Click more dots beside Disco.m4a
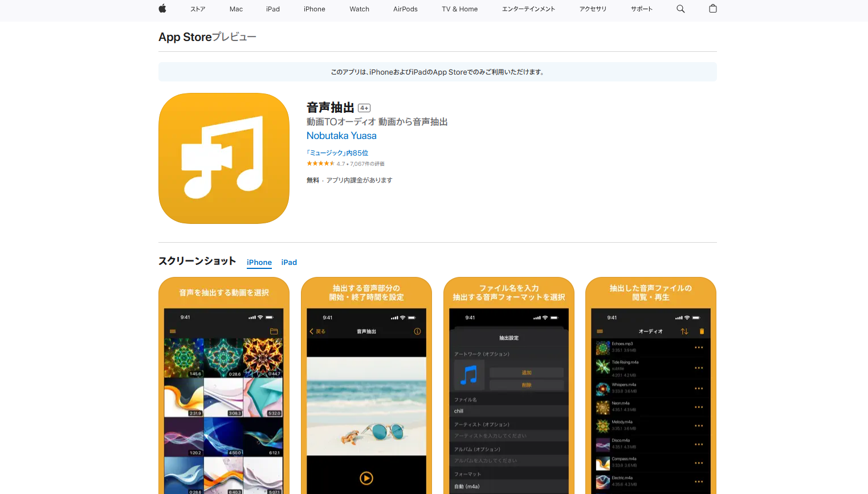Image resolution: width=868 pixels, height=494 pixels. tap(699, 444)
